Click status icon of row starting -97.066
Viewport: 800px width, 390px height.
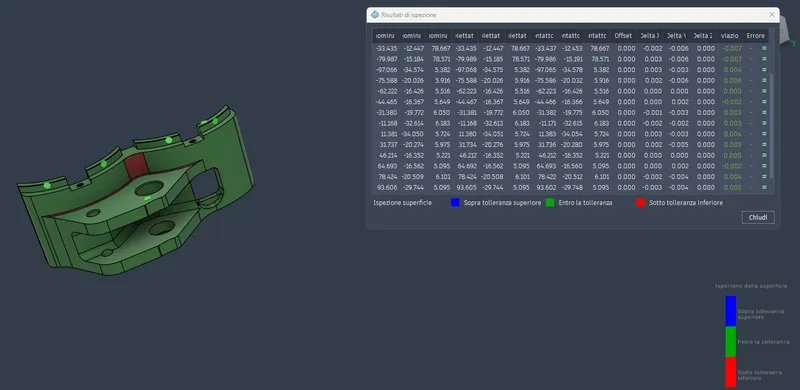764,70
